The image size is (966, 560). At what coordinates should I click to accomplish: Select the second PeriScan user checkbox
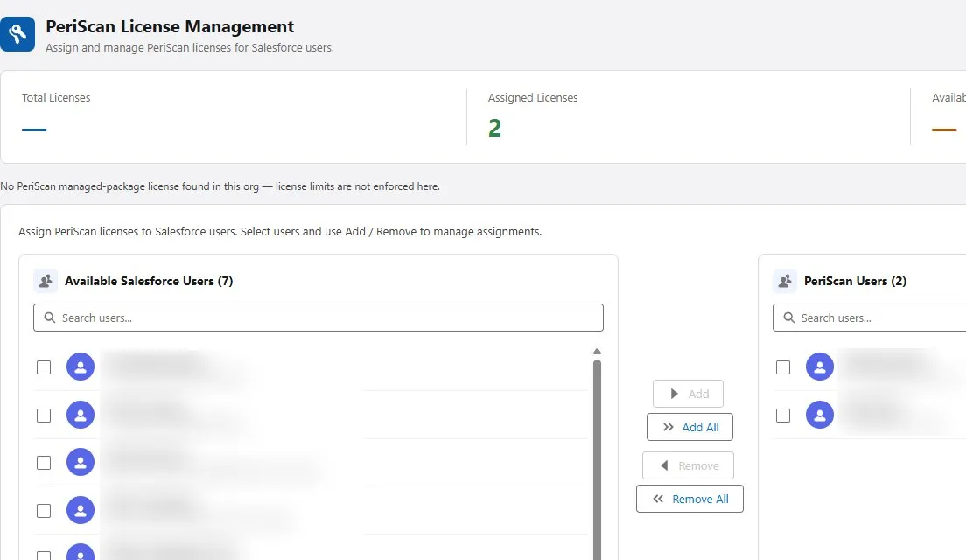pos(783,416)
